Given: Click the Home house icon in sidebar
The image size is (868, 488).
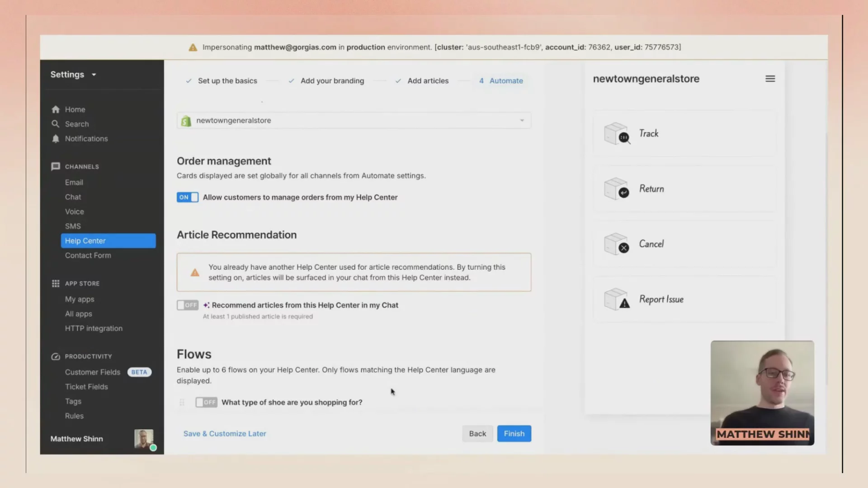Looking at the screenshot, I should 56,109.
